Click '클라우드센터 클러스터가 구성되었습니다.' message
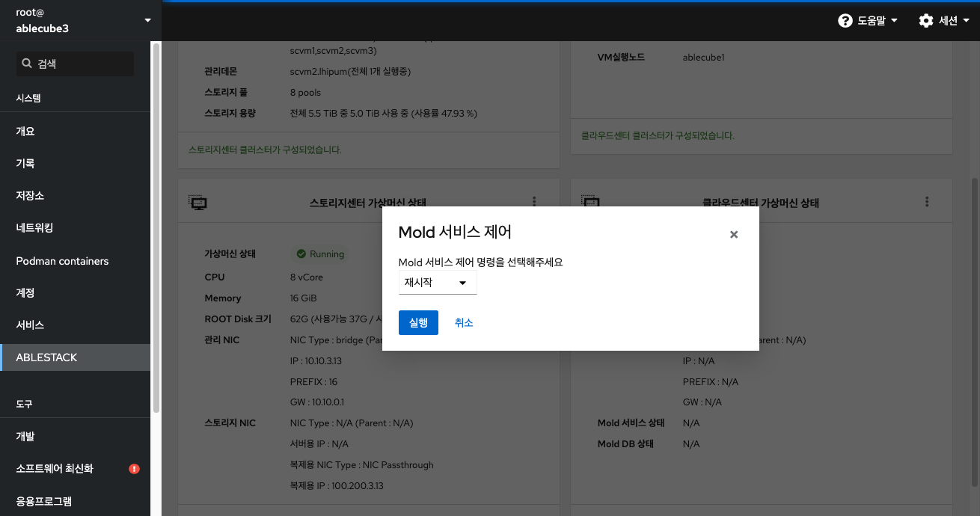 click(658, 135)
